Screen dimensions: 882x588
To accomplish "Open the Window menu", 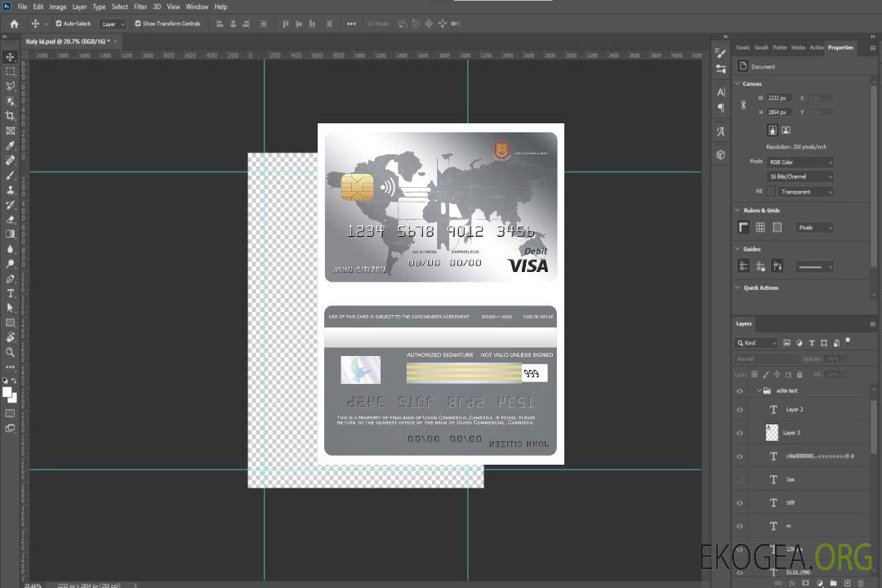I will (197, 7).
